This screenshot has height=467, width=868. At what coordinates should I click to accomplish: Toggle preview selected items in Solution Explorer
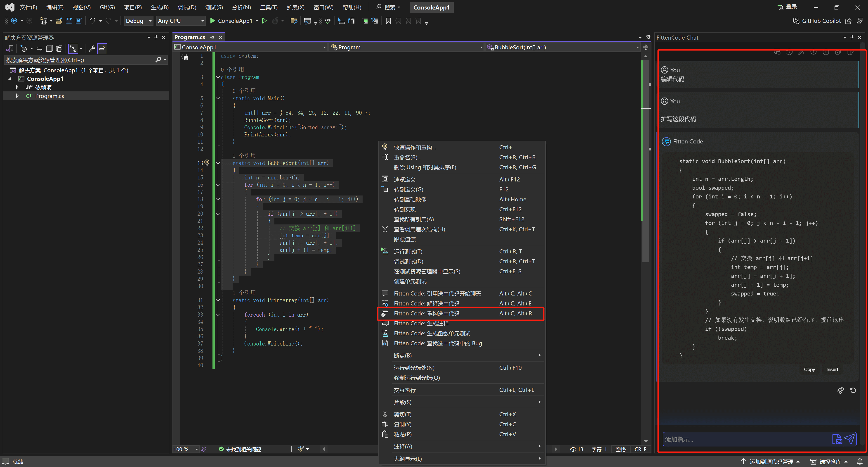point(102,49)
